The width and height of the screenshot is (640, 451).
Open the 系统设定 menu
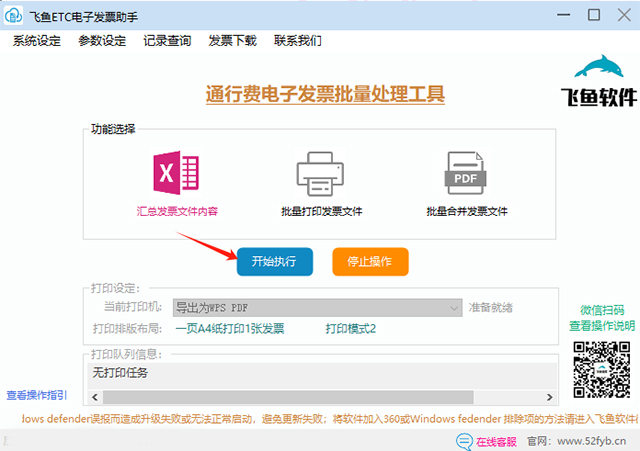[37, 41]
